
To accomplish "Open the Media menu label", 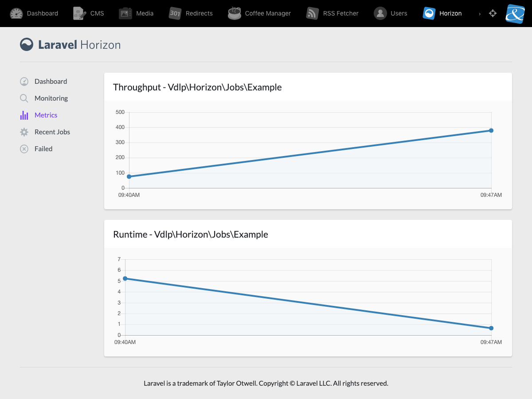I will coord(145,13).
